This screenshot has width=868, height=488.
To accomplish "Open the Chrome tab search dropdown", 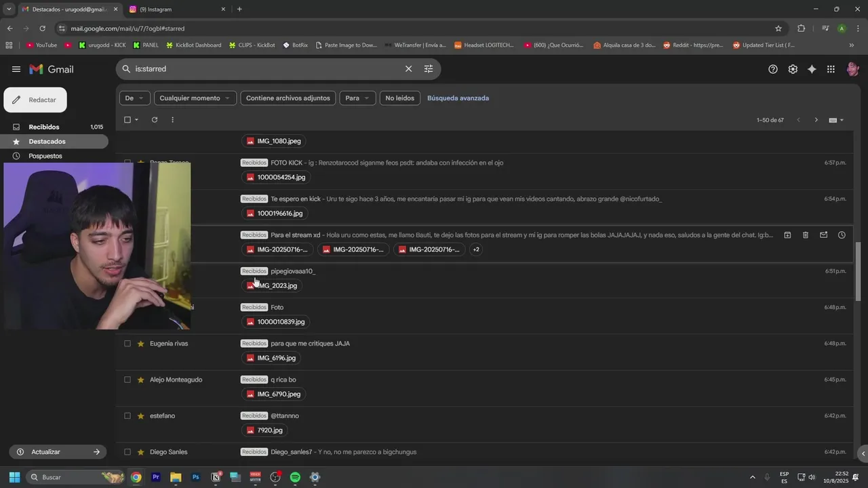I will pyautogui.click(x=9, y=9).
